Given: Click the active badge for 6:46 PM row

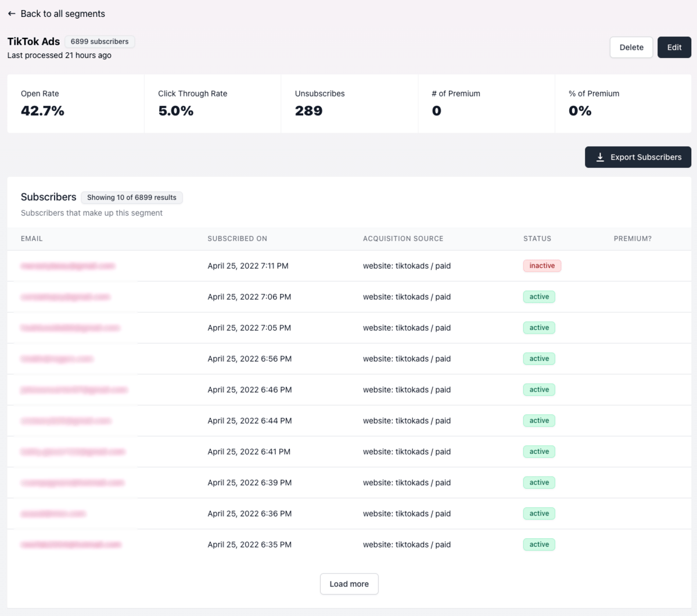Looking at the screenshot, I should 539,389.
